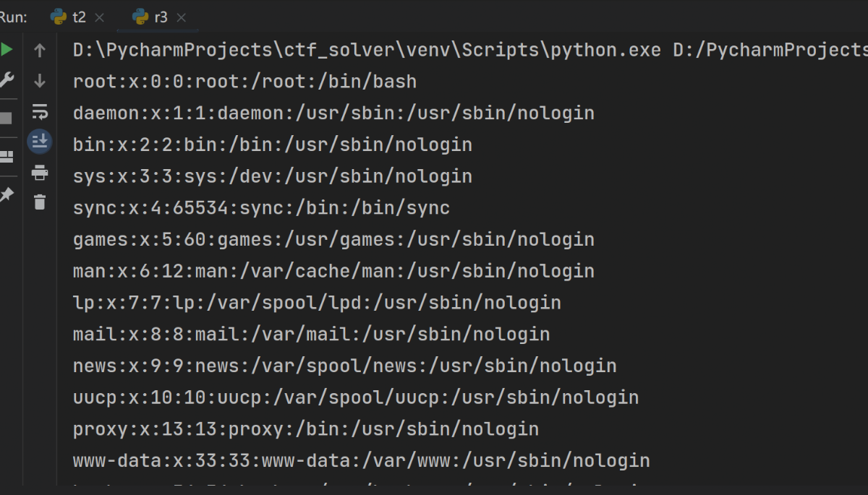Click the root:x:0:0 output line
The image size is (868, 495).
tap(244, 82)
